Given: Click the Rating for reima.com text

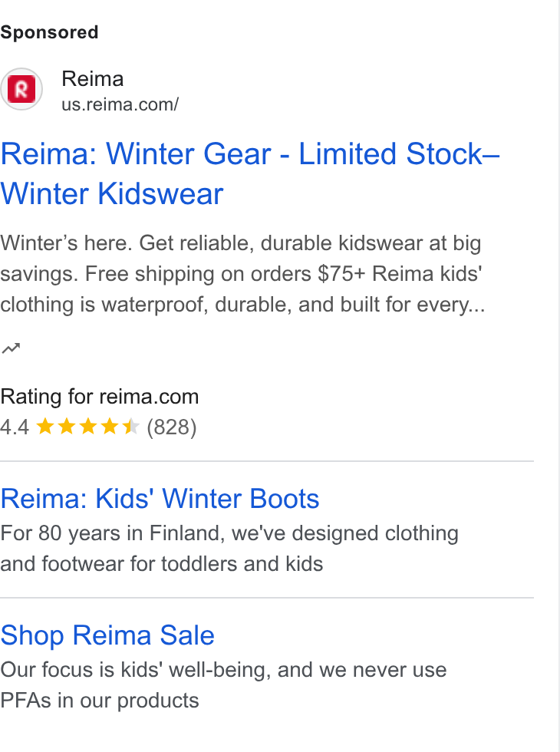Looking at the screenshot, I should (99, 397).
